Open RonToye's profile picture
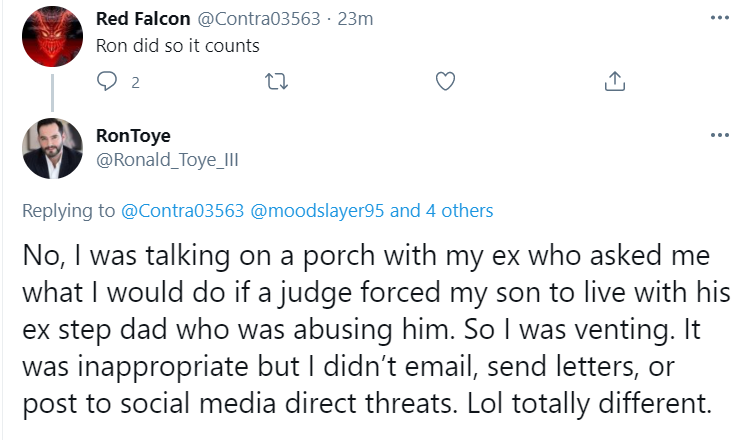 (x=52, y=148)
